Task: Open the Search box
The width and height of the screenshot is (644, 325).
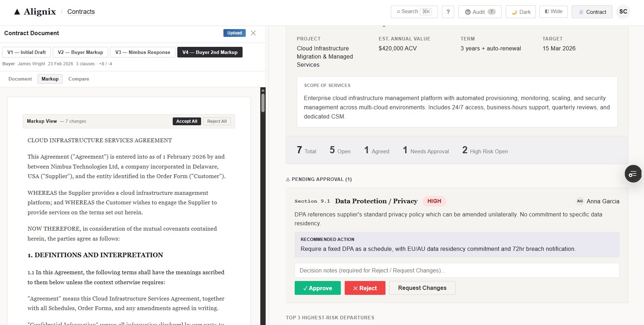Action: 414,12
